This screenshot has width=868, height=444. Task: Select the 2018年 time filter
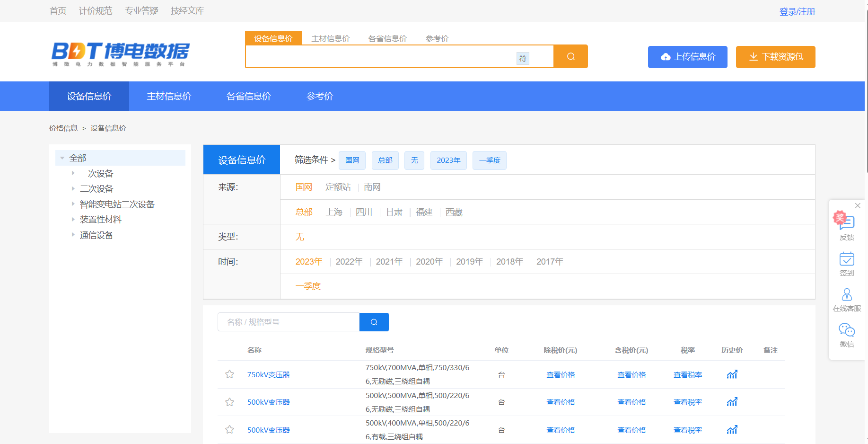(x=510, y=262)
